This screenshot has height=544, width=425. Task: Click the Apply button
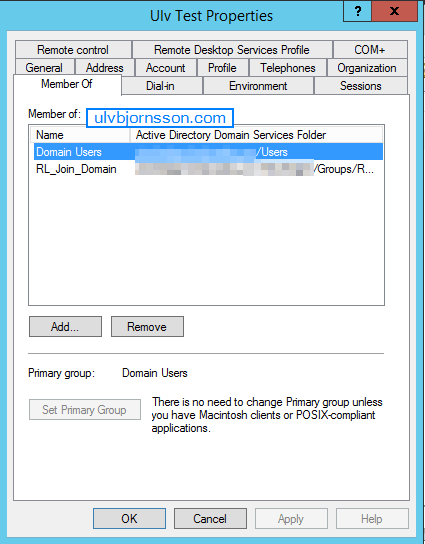coord(291,519)
